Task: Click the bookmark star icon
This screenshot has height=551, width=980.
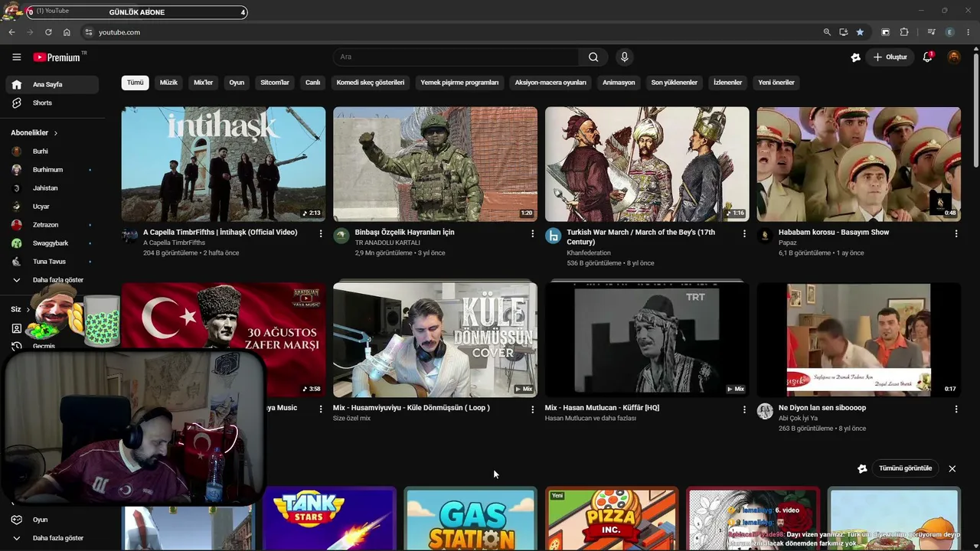Action: click(860, 32)
